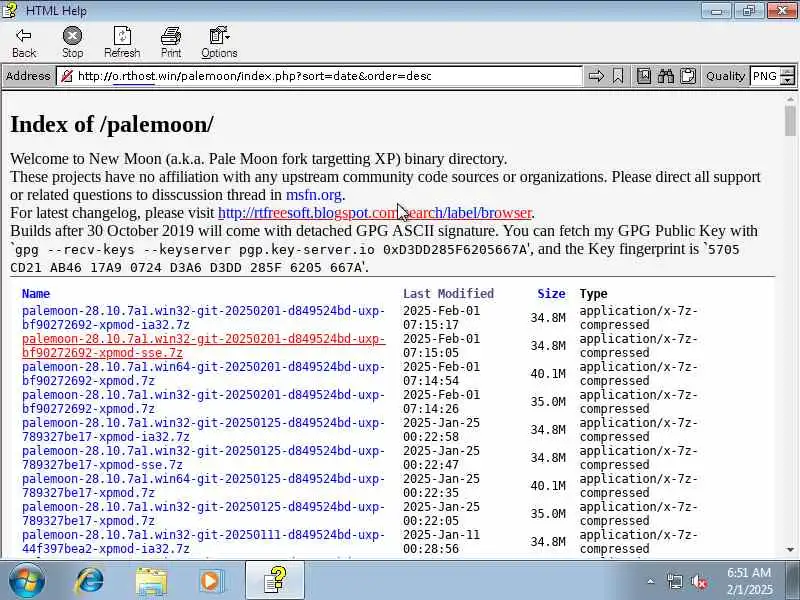This screenshot has height=600, width=800.
Task: Click the framed picture icon left of binoculars
Action: [x=644, y=76]
